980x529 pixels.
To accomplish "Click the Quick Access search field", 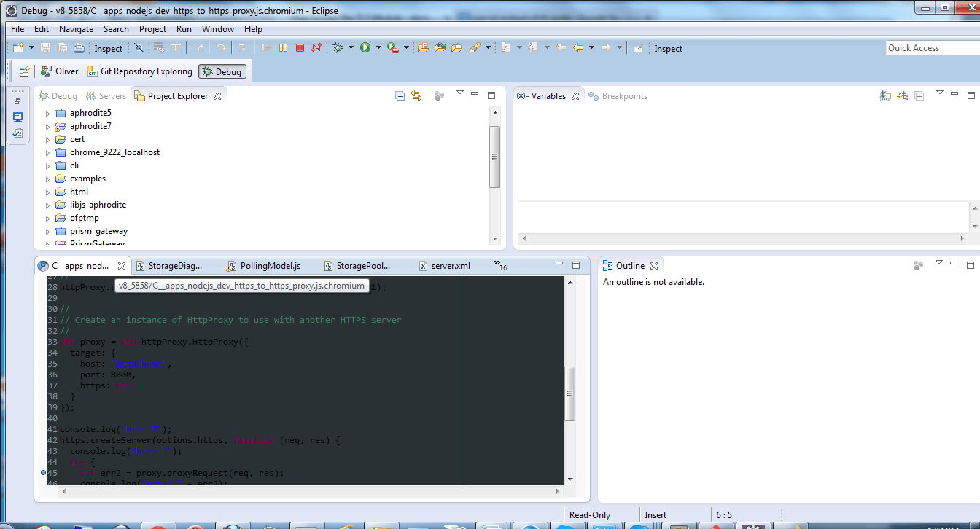I will tap(932, 48).
